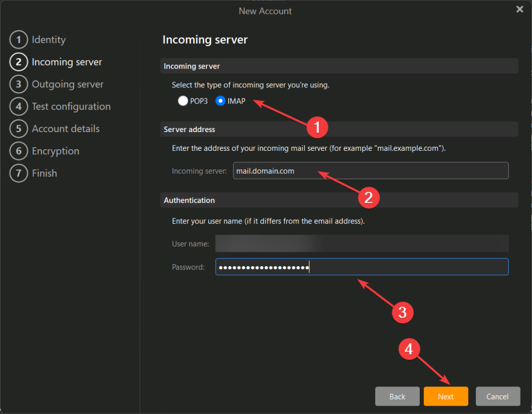
Task: Select the POP3 radio button
Action: 182,101
